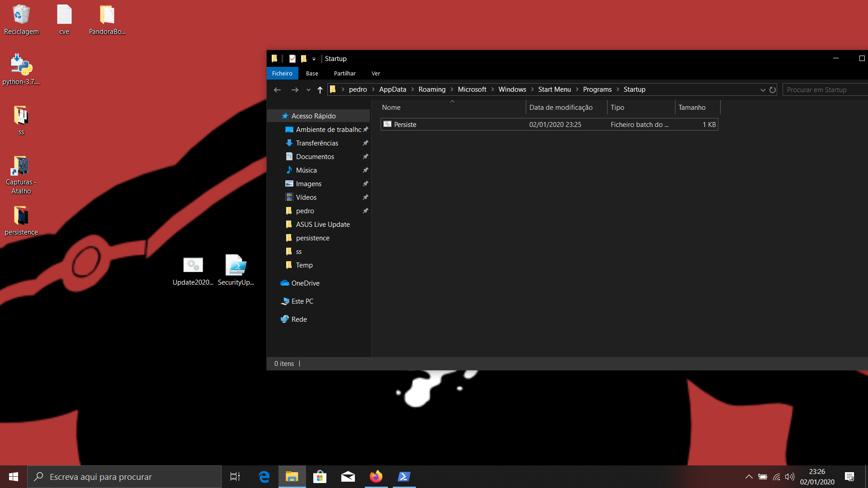Open Este PC in sidebar
This screenshot has height=488, width=868.
(x=302, y=301)
